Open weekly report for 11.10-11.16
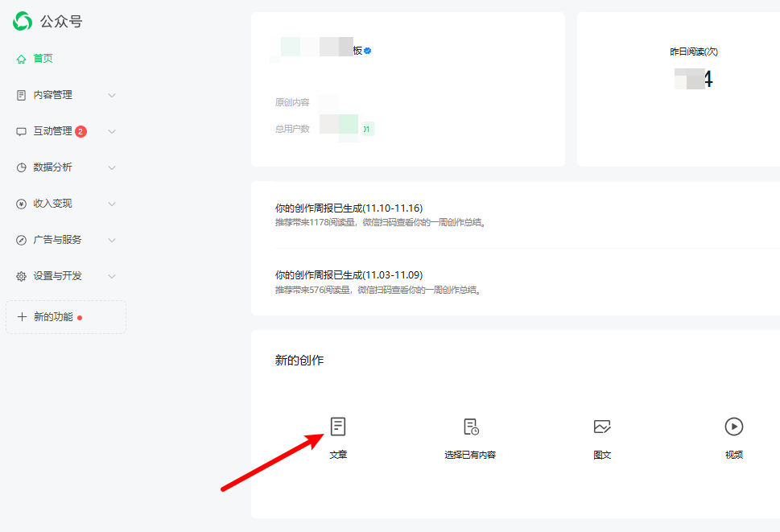 tap(349, 208)
